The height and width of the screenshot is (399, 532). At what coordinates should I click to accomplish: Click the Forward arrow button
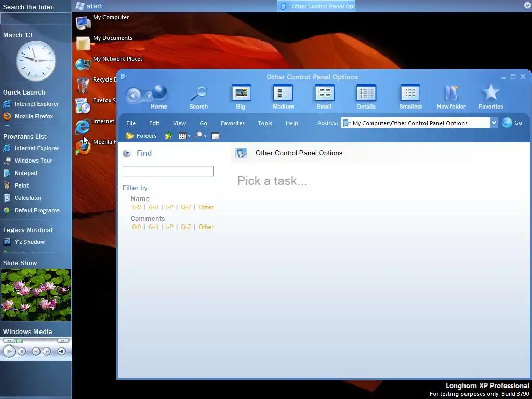coord(149,96)
